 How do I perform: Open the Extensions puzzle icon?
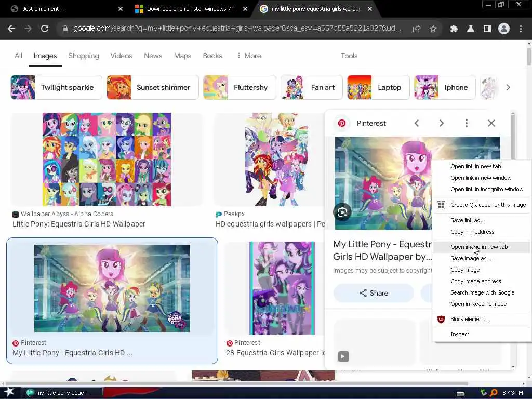454,29
